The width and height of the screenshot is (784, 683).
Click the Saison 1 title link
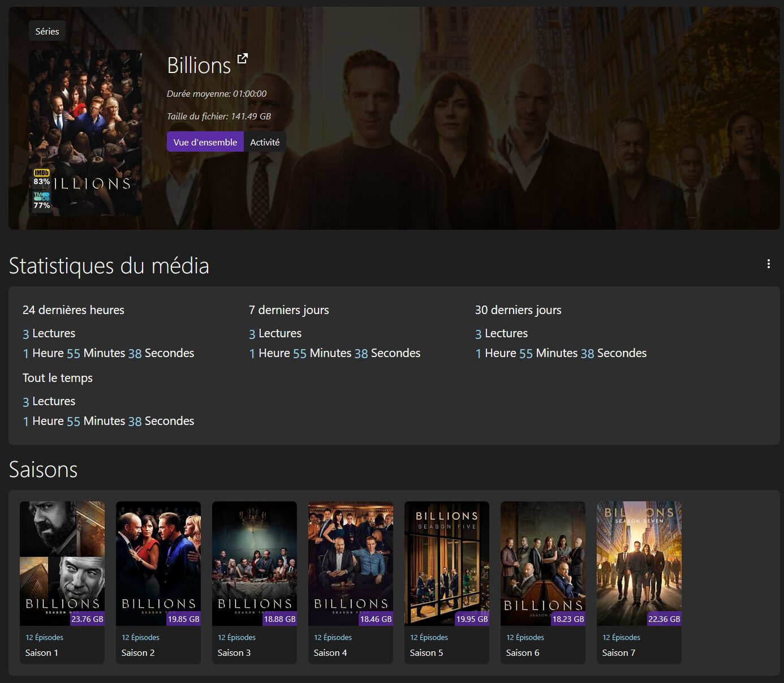42,652
